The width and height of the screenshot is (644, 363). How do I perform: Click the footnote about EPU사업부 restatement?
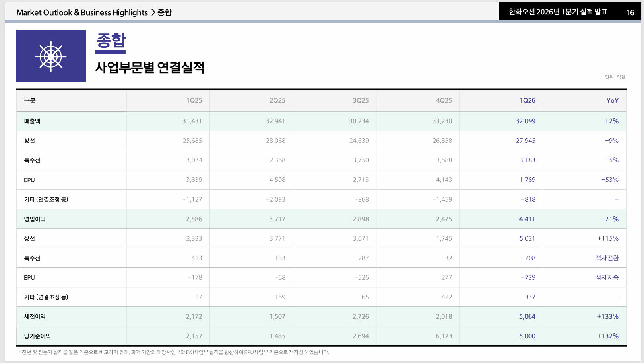(x=174, y=352)
